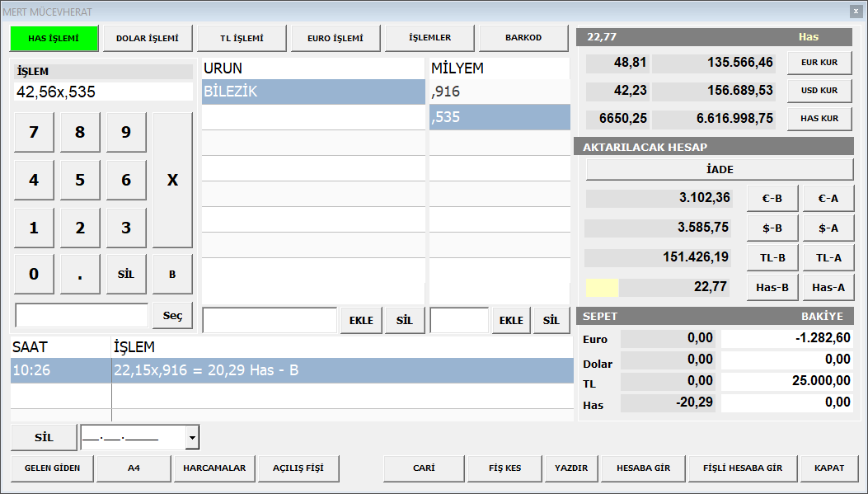
Task: Click the FİŞ KES button
Action: (505, 468)
